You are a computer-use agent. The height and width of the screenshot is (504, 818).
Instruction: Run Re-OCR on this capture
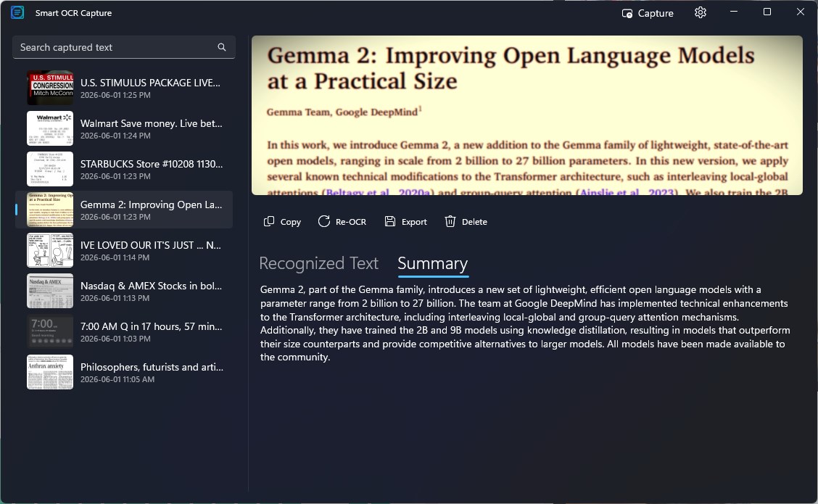pyautogui.click(x=342, y=222)
